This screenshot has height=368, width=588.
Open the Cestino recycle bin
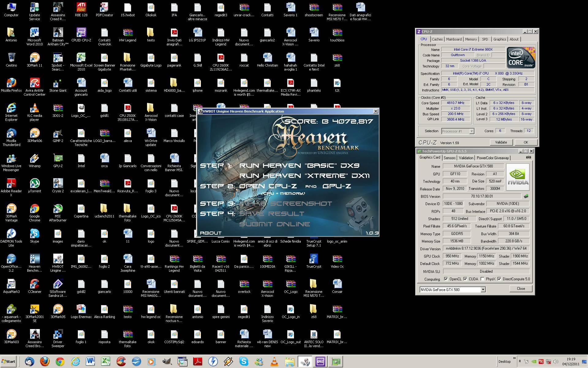tap(11, 60)
